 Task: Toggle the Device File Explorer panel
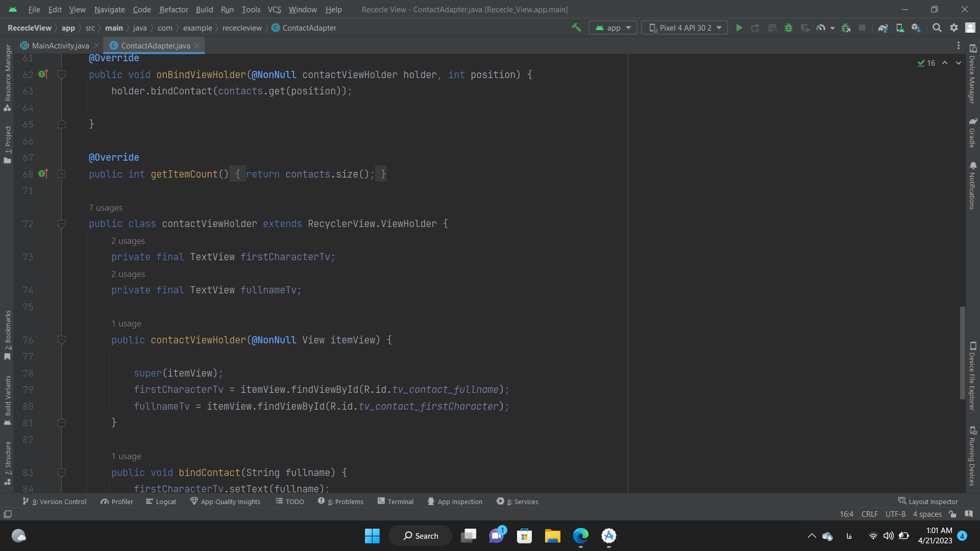[x=973, y=376]
